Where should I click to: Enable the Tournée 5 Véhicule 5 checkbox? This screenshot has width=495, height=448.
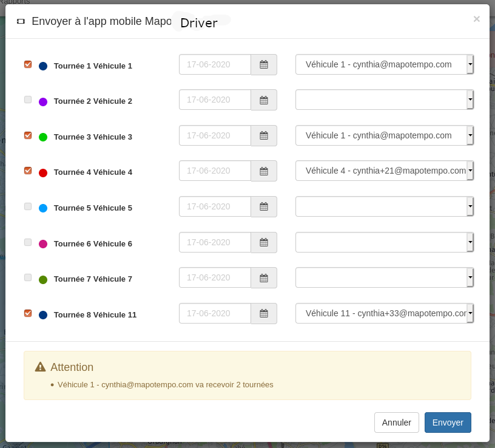point(28,206)
